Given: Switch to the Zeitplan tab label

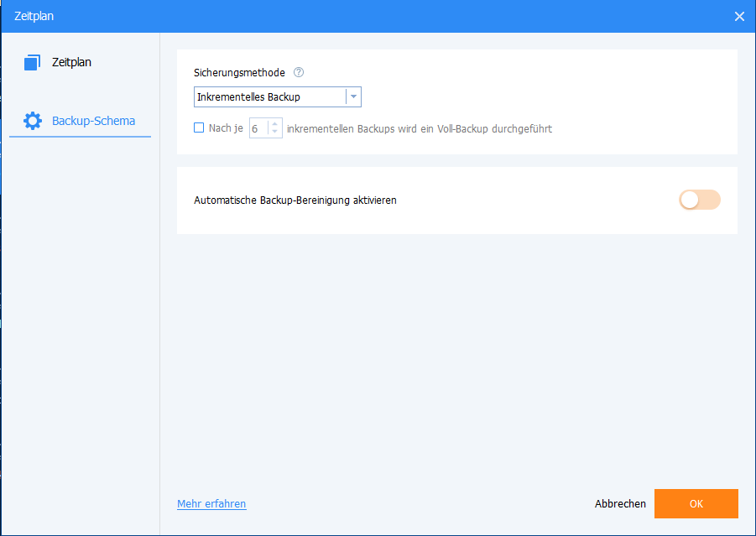Looking at the screenshot, I should tap(71, 62).
